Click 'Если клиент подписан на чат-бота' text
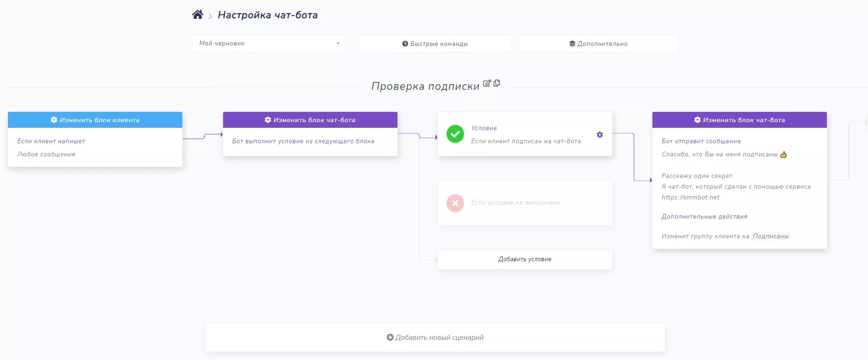Screen dimensions: 868x360 click(x=526, y=141)
